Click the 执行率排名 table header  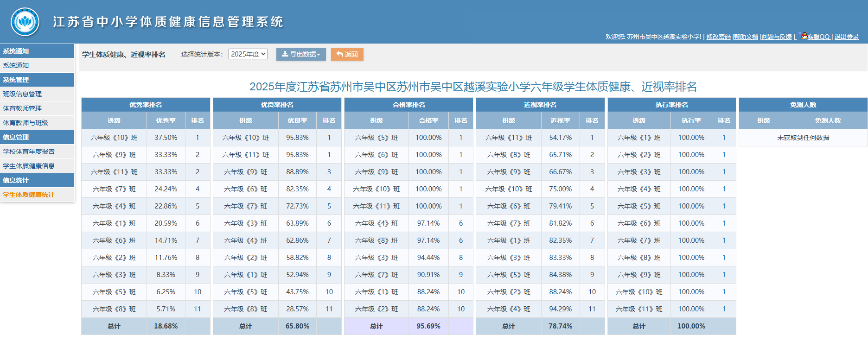[x=672, y=105]
